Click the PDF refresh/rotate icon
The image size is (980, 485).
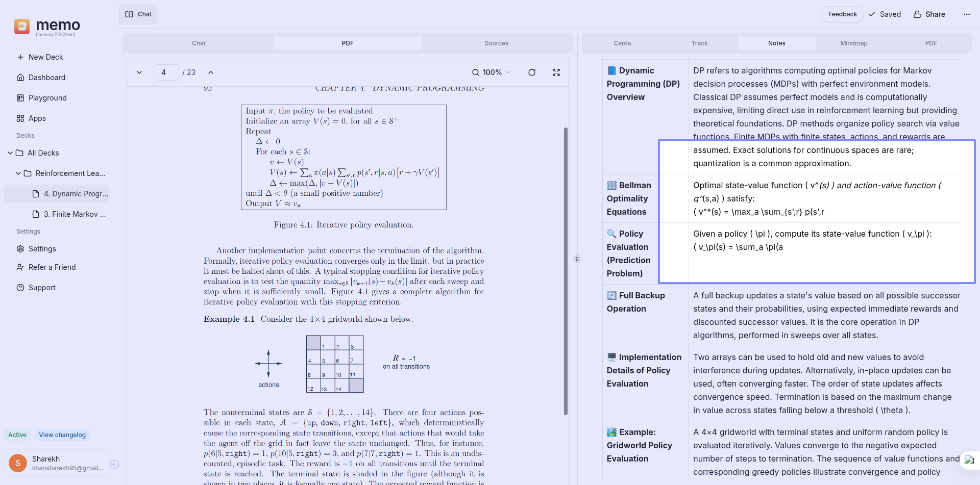pyautogui.click(x=532, y=72)
